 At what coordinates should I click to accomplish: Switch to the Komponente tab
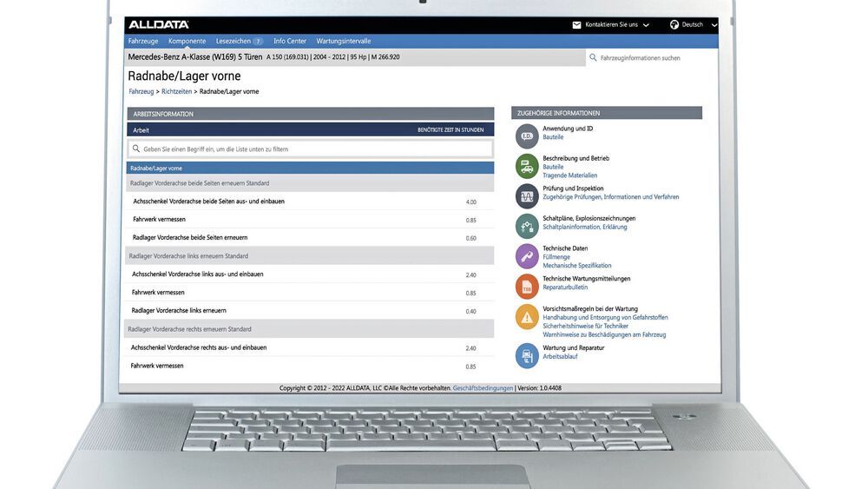pos(187,41)
